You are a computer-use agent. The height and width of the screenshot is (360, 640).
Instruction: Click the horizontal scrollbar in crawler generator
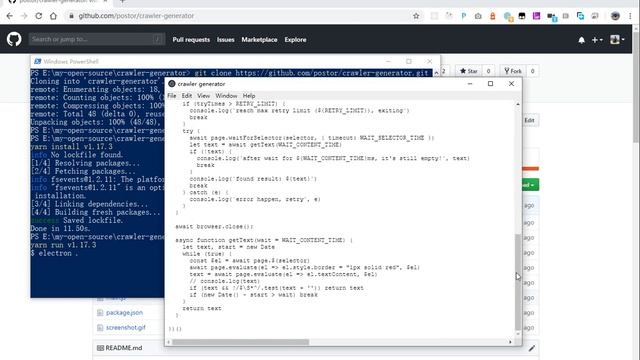click(x=240, y=342)
